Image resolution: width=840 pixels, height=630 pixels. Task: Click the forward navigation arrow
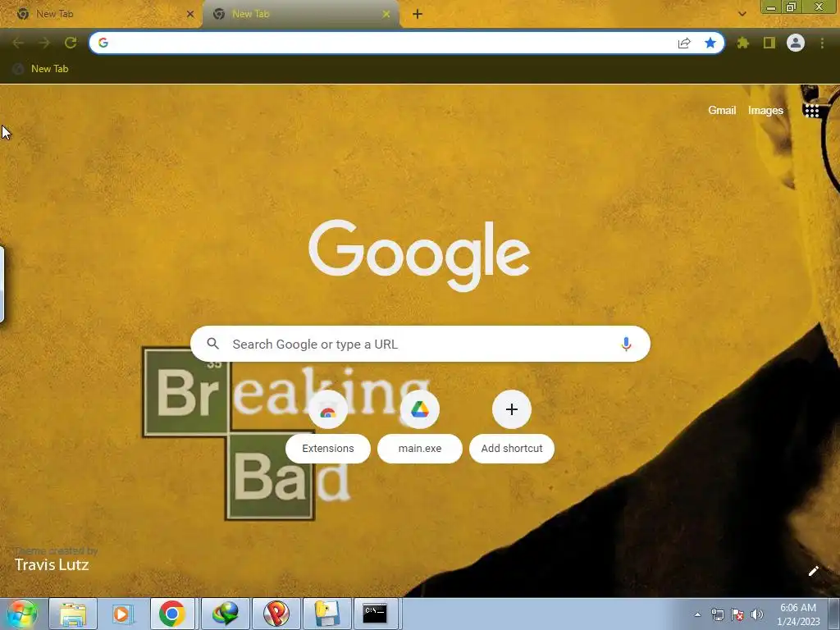[x=44, y=43]
